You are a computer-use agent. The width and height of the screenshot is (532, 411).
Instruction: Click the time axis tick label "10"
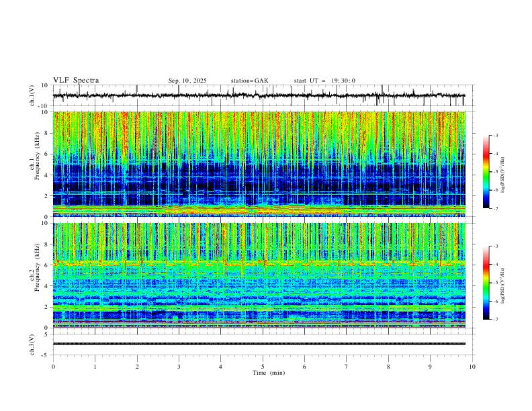(472, 367)
